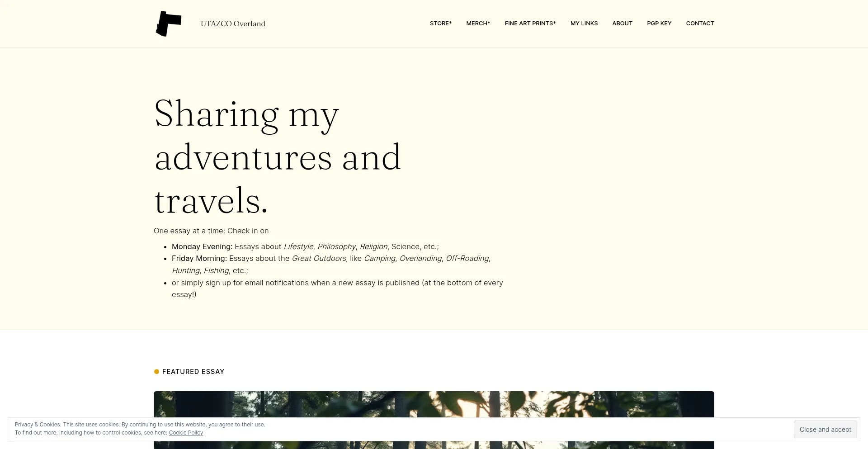Image resolution: width=868 pixels, height=449 pixels.
Task: Go to the CONTACT page
Action: pos(700,24)
